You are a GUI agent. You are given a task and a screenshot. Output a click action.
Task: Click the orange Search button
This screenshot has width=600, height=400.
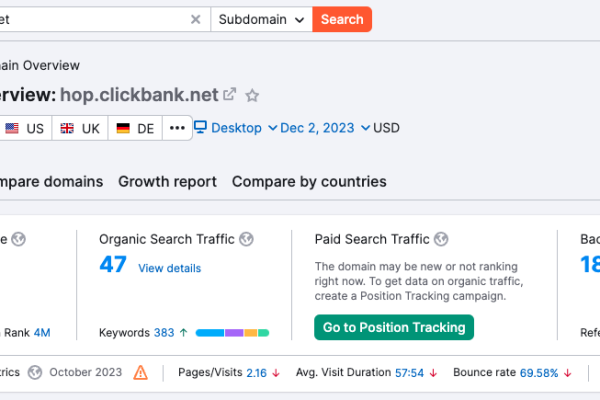pos(342,19)
